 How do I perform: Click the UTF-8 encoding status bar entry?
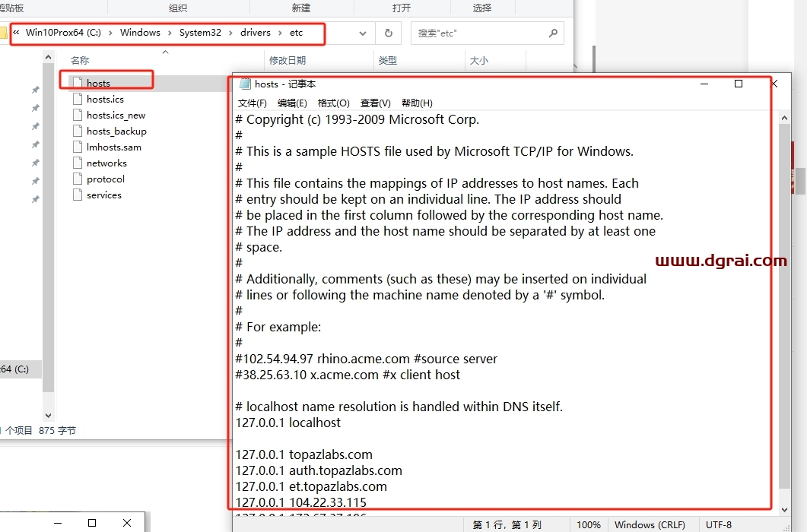pyautogui.click(x=719, y=525)
